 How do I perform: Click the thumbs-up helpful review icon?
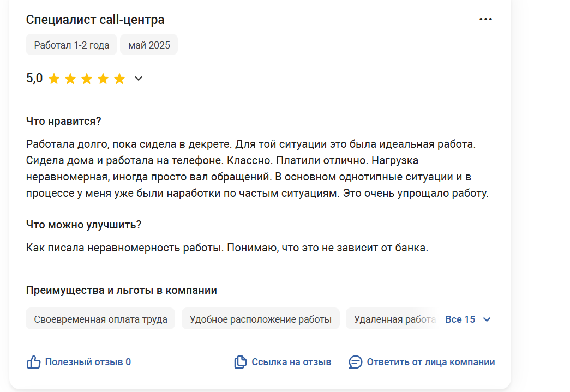point(33,362)
